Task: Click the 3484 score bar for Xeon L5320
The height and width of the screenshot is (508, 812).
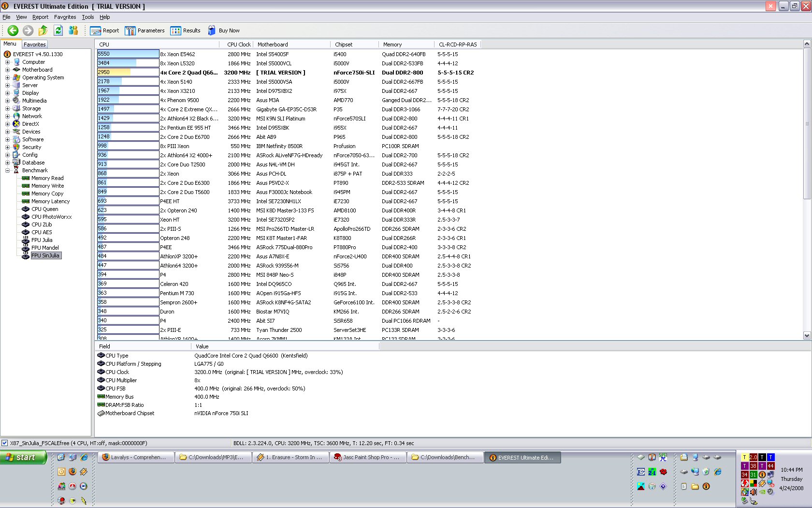Action: [x=128, y=63]
